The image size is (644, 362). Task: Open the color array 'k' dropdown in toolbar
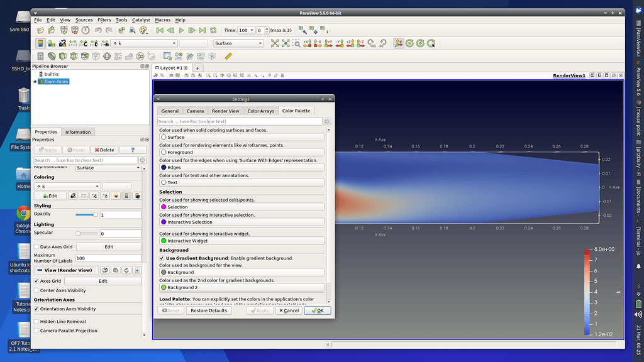[x=144, y=43]
